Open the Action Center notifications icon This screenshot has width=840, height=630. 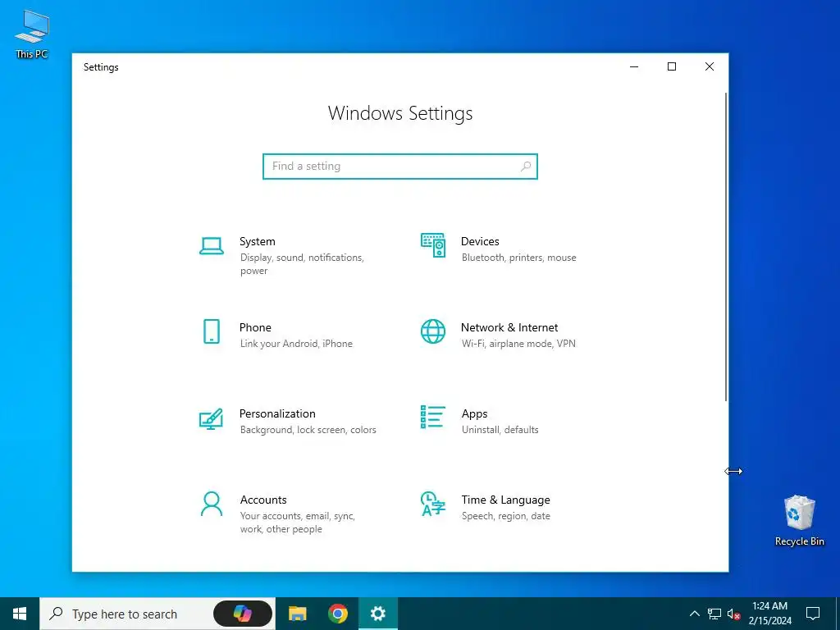pos(813,614)
